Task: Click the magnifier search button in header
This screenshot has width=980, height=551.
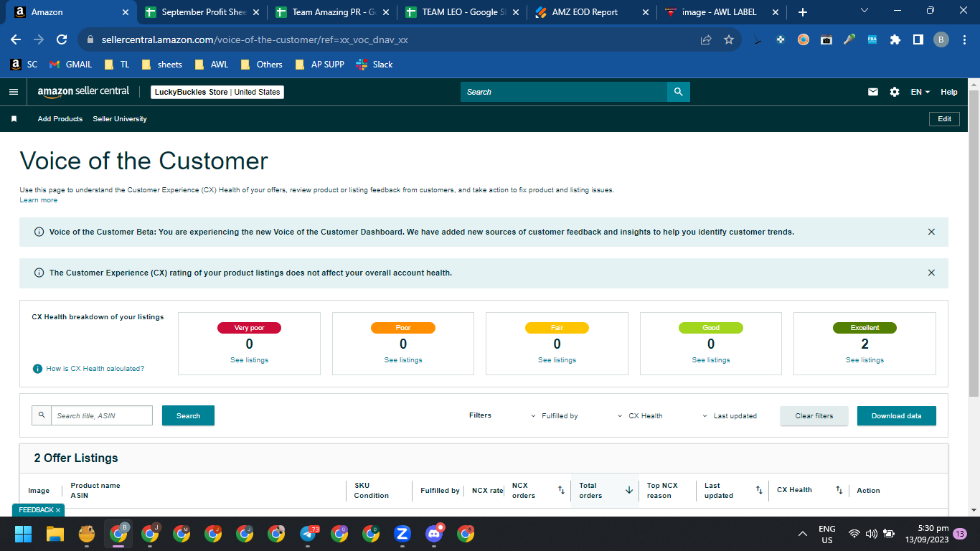Action: pos(679,92)
